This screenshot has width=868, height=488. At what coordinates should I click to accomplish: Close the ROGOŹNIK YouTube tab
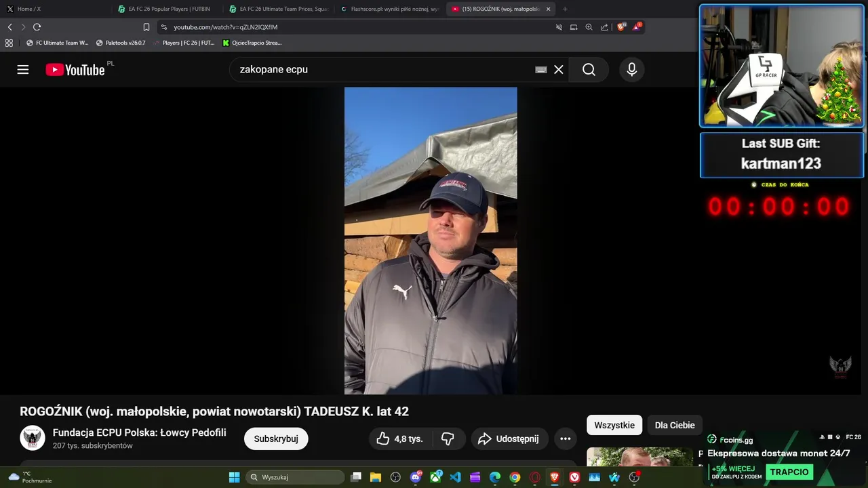tap(548, 9)
